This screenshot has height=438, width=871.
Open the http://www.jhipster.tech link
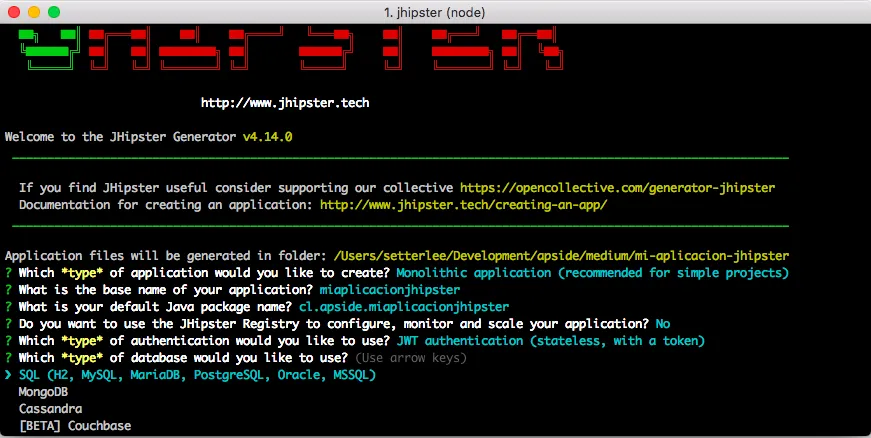[285, 103]
